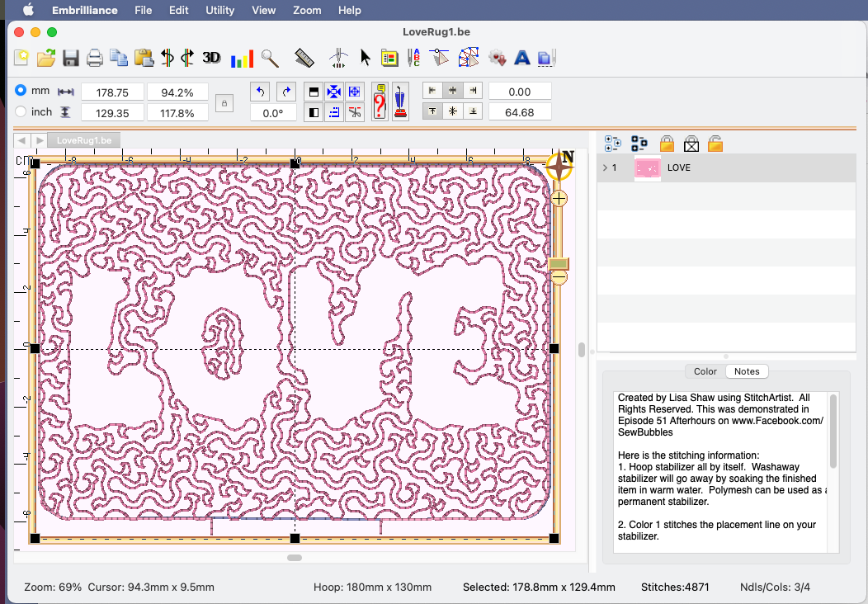
Task: Click the print icon in toolbar
Action: (95, 58)
